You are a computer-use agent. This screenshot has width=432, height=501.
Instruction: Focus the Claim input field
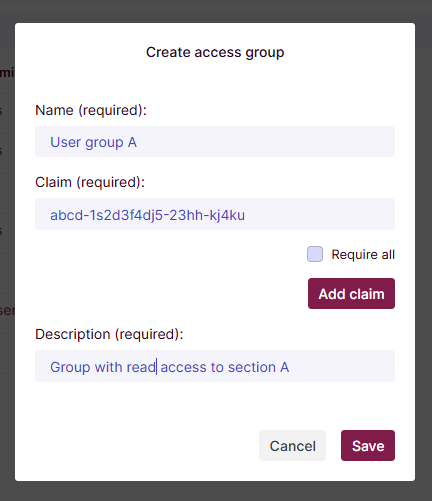[x=215, y=214]
